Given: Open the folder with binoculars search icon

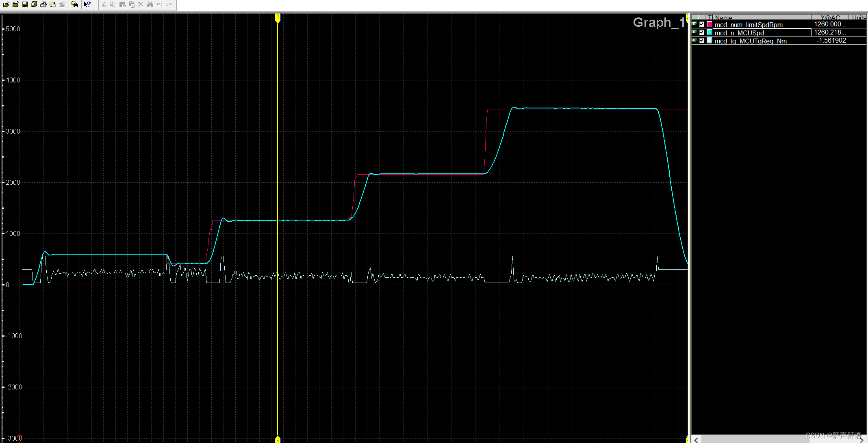Looking at the screenshot, I should (75, 4).
